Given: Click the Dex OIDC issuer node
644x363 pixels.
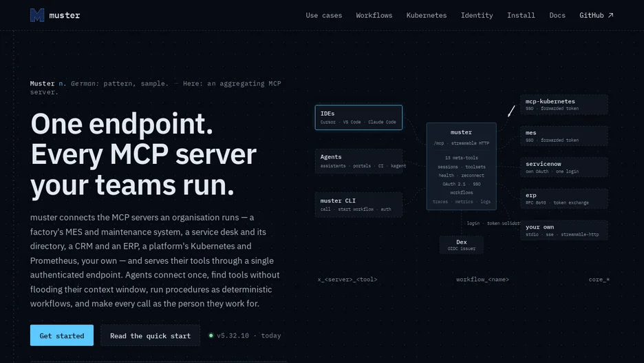Looking at the screenshot, I should tap(461, 245).
